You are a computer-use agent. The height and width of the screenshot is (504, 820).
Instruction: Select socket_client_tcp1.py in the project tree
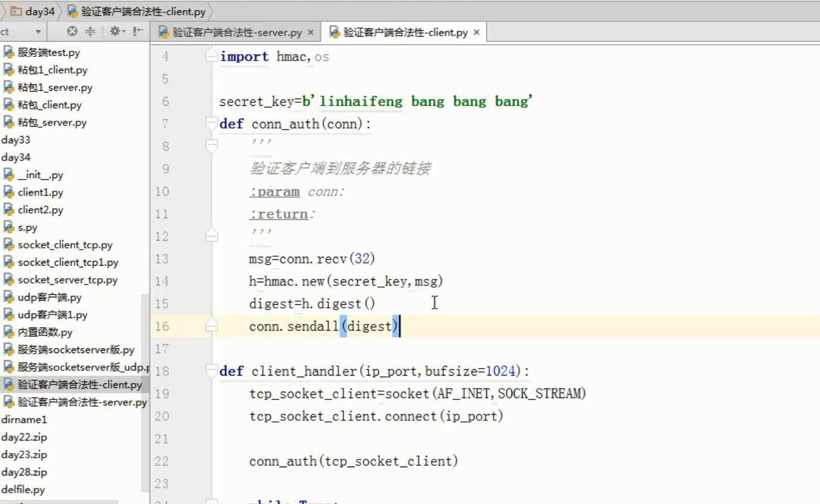(x=61, y=262)
